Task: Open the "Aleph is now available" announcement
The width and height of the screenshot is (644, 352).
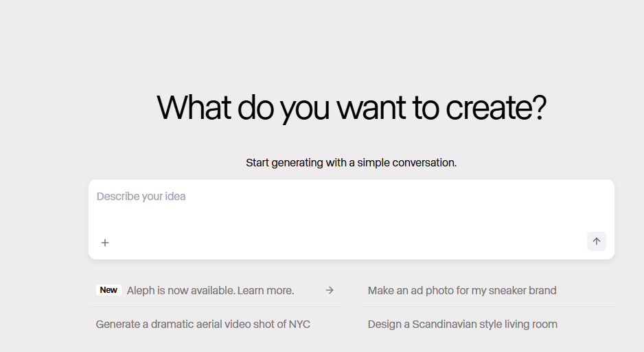Action: click(x=210, y=290)
